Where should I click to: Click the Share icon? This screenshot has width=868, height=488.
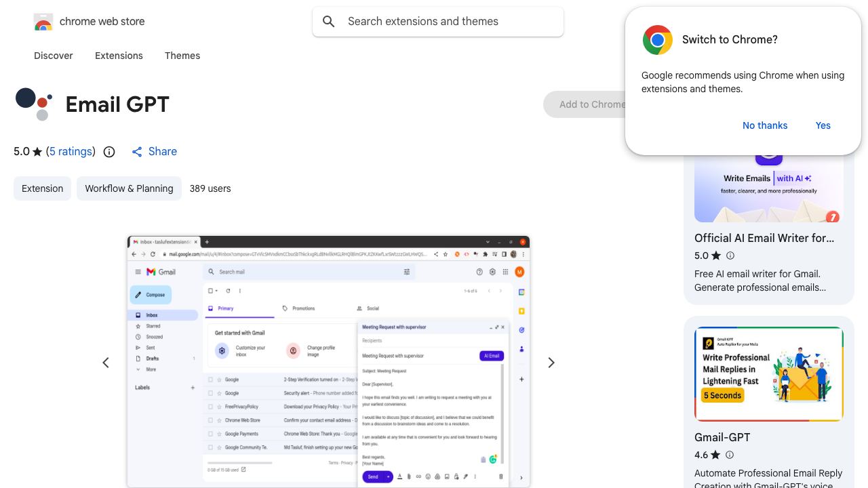(137, 152)
